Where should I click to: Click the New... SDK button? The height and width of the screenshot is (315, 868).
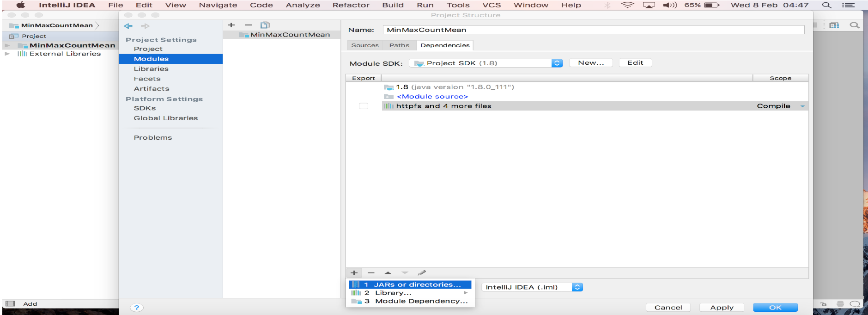pyautogui.click(x=591, y=63)
